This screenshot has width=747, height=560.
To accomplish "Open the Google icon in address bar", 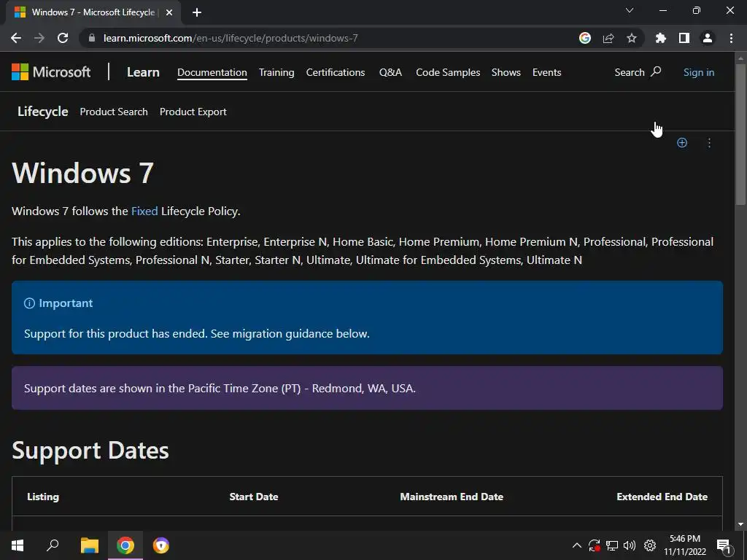I will point(585,38).
